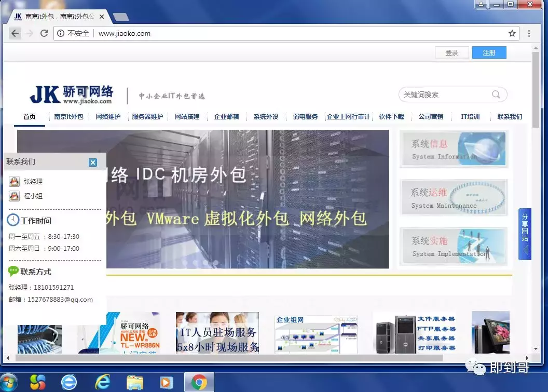Click the 登录 login button
Viewport: 548px width, 392px height.
pyautogui.click(x=451, y=52)
